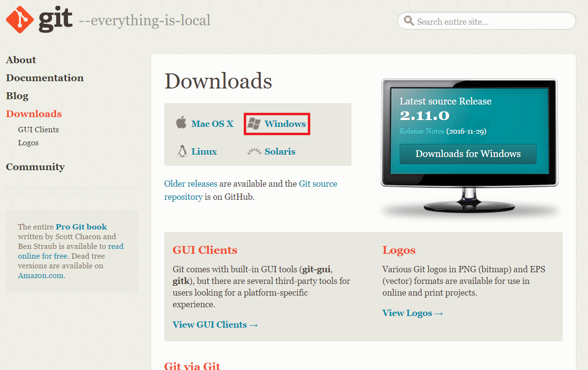588x370 pixels.
Task: Click the Solaris sun icon
Action: (254, 151)
